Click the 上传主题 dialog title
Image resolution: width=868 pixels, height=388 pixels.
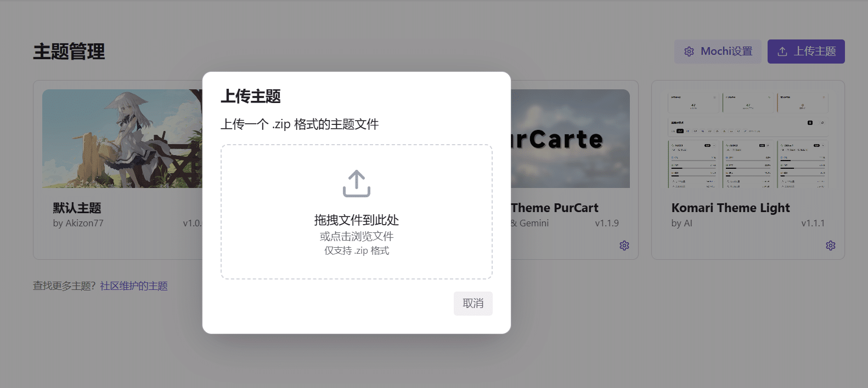[251, 96]
